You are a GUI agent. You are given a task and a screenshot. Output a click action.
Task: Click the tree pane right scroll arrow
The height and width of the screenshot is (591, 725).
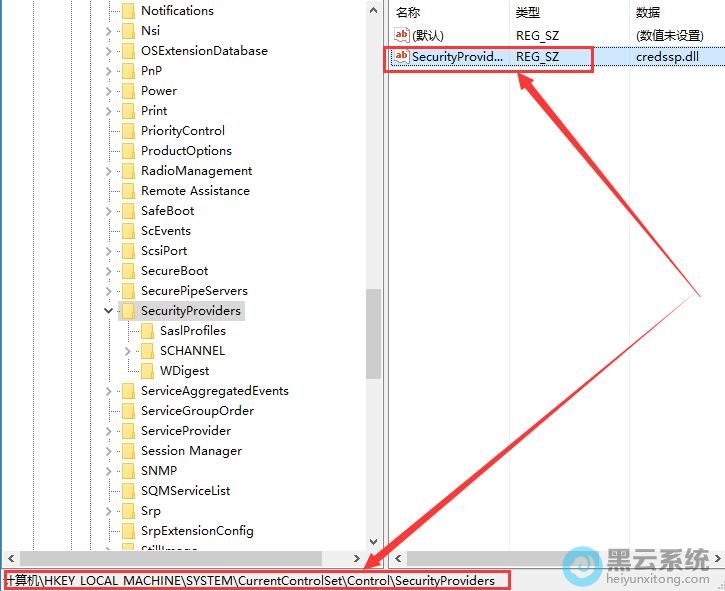(x=357, y=558)
